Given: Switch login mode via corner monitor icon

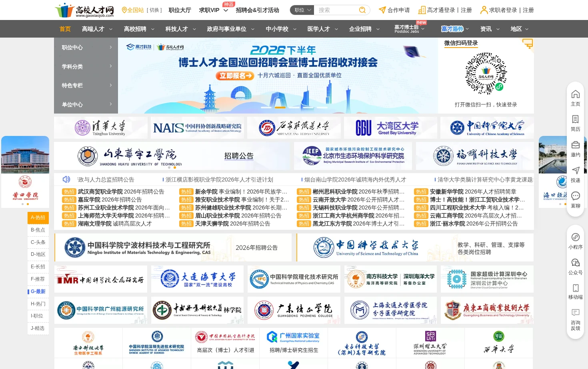Looking at the screenshot, I should (528, 43).
